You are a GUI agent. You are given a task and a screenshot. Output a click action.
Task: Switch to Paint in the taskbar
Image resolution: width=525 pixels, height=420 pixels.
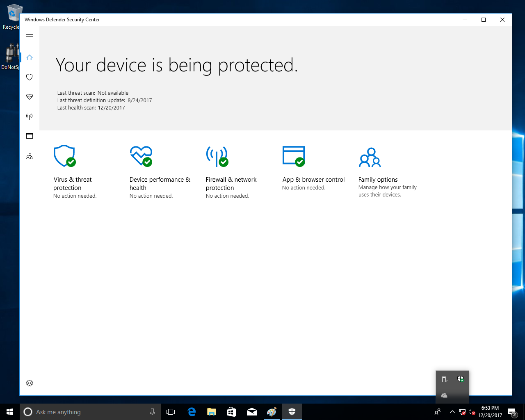coord(272,412)
